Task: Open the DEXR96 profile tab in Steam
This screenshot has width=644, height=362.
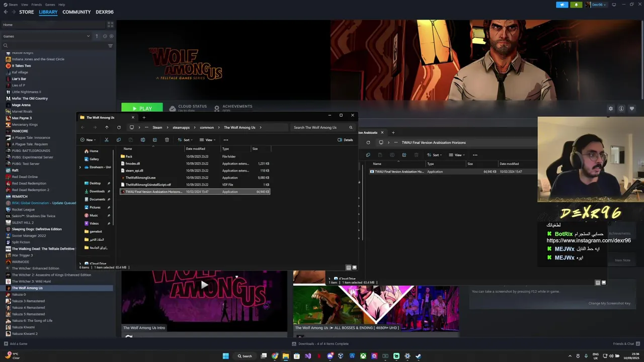Action: 105,12
